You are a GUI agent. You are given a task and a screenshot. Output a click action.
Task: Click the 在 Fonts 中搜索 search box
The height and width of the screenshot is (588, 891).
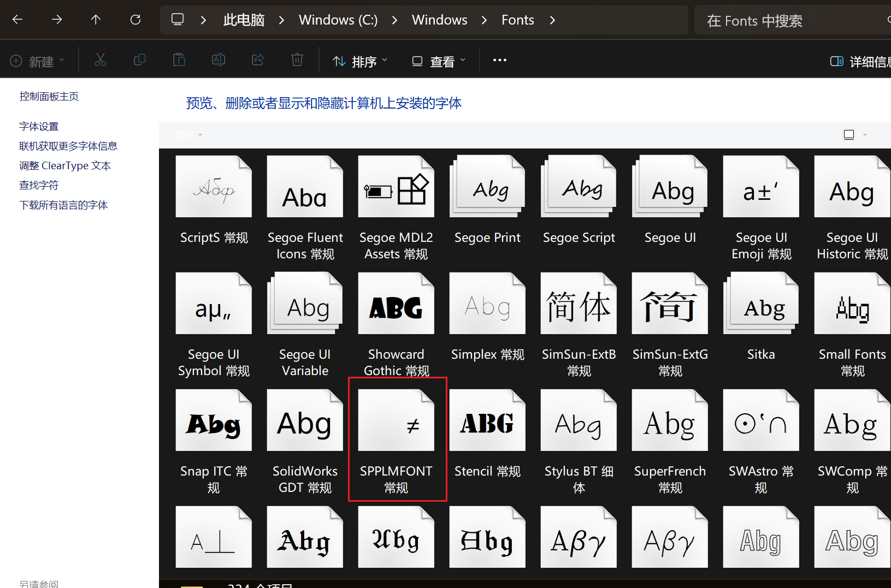coord(792,20)
